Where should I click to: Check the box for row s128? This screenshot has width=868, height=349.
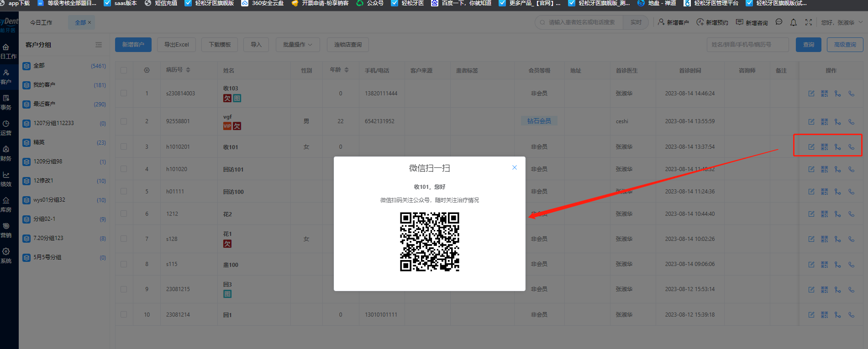coord(124,239)
